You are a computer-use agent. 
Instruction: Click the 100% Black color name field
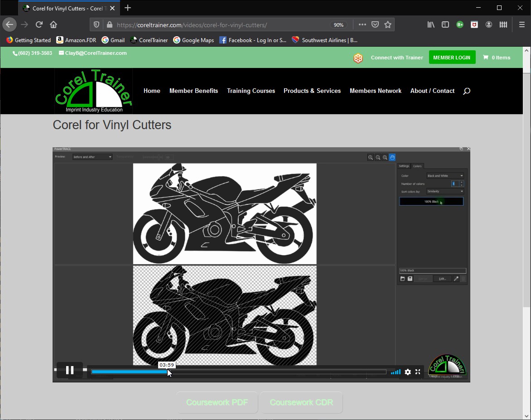(x=432, y=270)
